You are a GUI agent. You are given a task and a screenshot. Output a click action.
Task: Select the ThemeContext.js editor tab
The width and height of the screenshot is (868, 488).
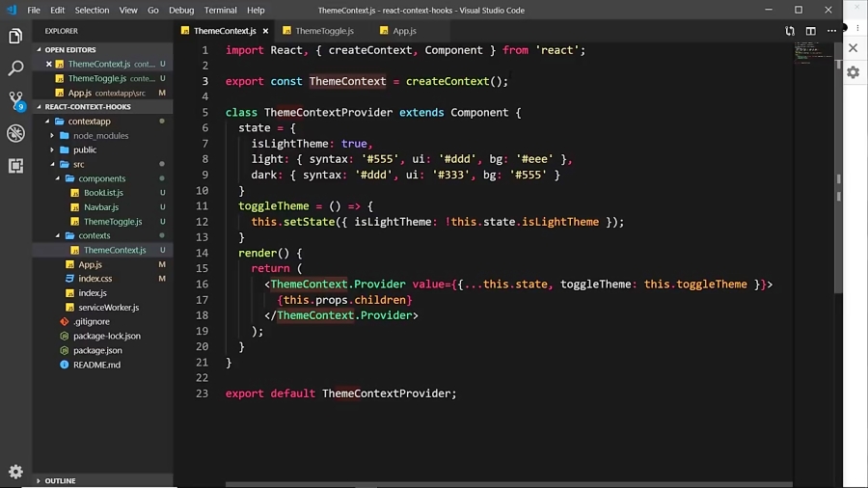coord(225,31)
